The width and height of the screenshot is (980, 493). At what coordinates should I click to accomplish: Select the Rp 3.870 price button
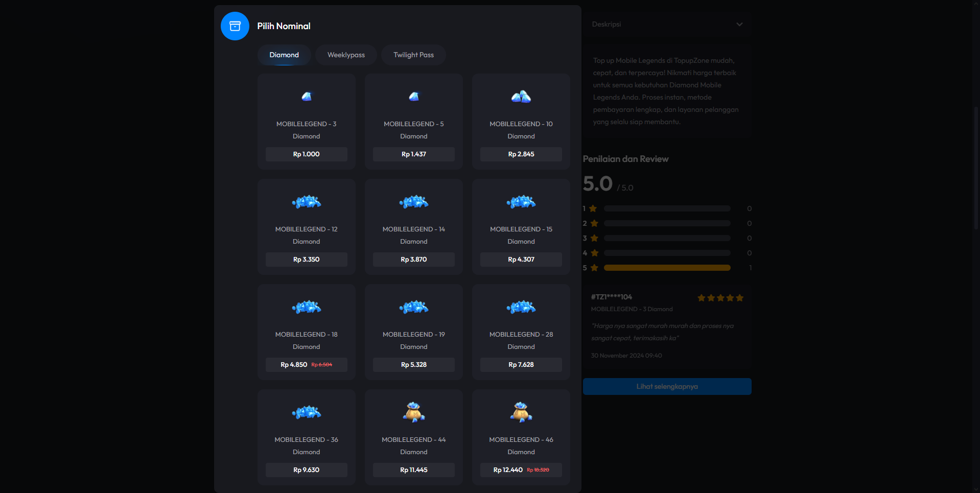click(x=414, y=260)
